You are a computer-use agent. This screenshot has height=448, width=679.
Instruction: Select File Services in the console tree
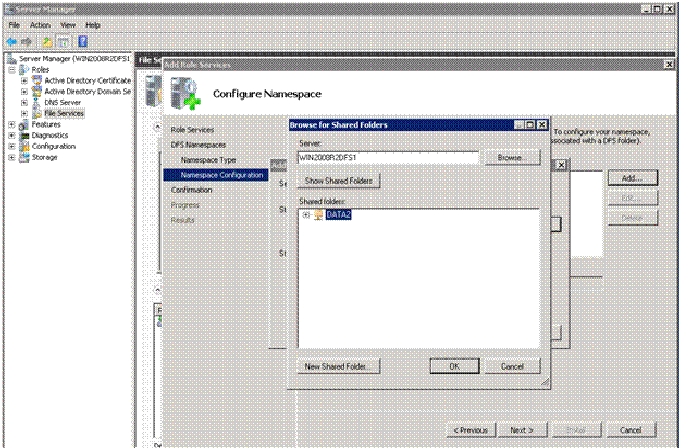[x=64, y=113]
